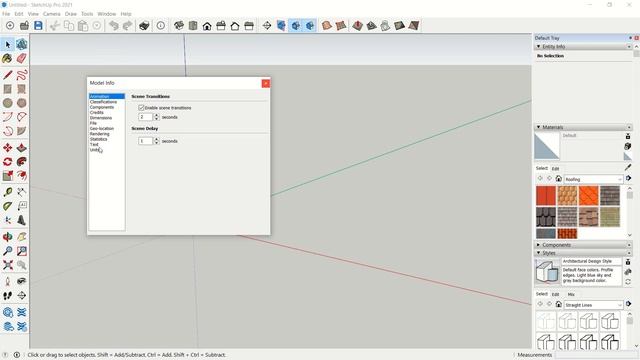
Task: Expand the Components panel
Action: (538, 245)
